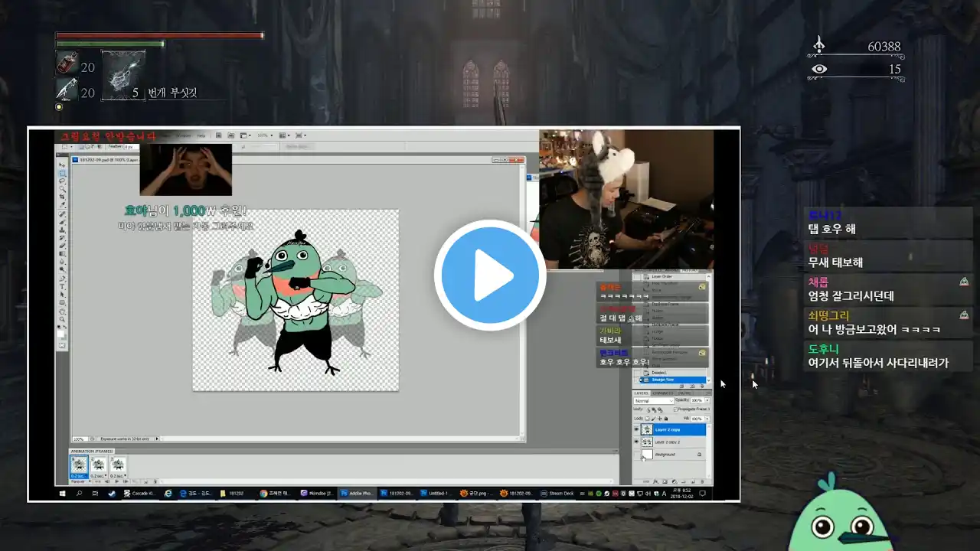Click the Feather input field in options bar
The image size is (980, 551).
pyautogui.click(x=132, y=147)
